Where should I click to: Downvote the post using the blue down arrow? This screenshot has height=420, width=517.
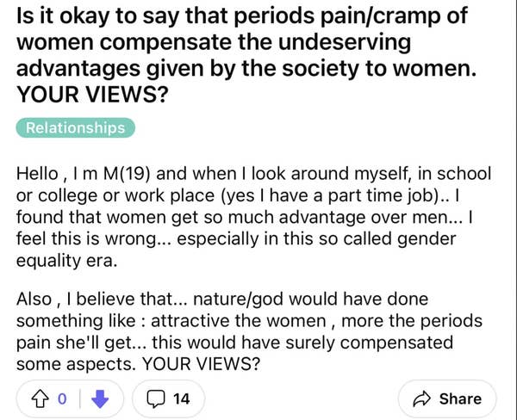[x=101, y=398]
